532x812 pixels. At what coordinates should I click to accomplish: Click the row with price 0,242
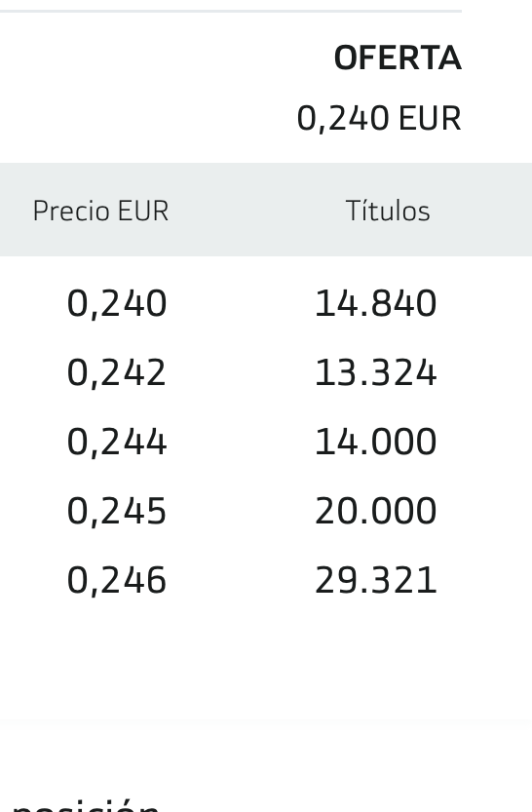coord(266,372)
